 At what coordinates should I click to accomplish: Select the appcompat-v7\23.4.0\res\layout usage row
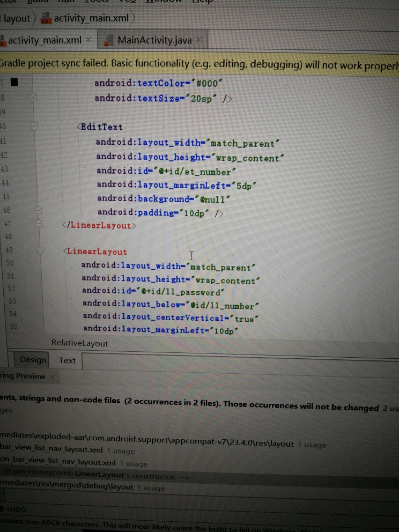163,441
